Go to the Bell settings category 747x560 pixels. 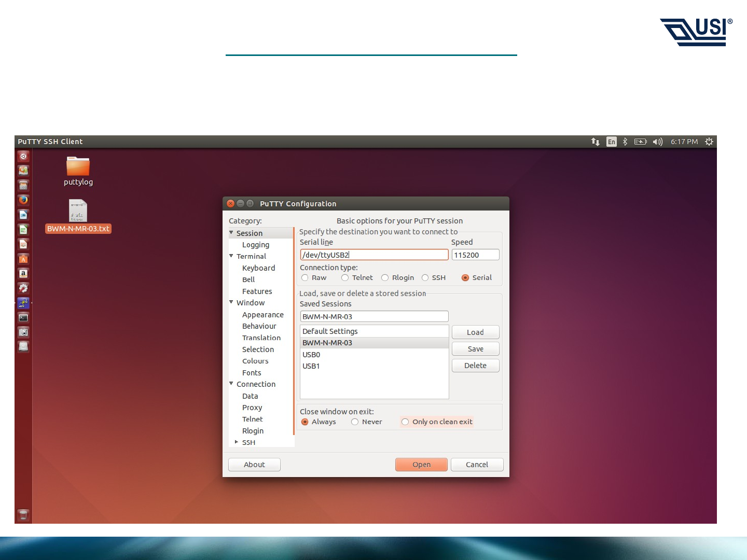pyautogui.click(x=248, y=279)
